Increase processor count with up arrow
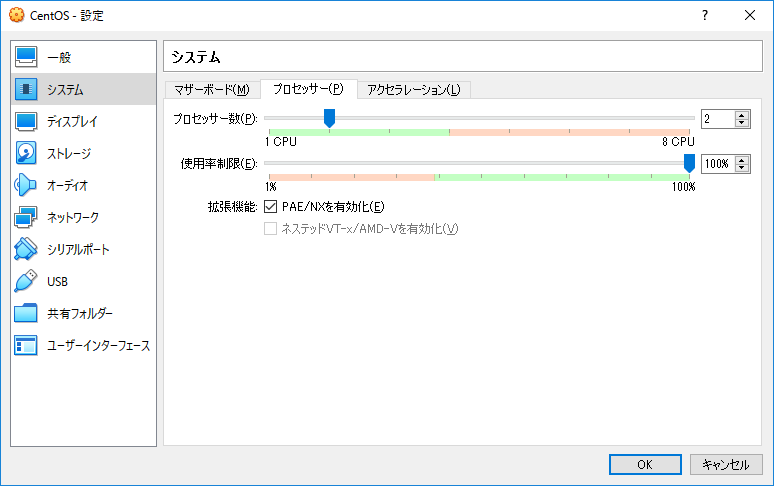The height and width of the screenshot is (486, 774). tap(741, 115)
